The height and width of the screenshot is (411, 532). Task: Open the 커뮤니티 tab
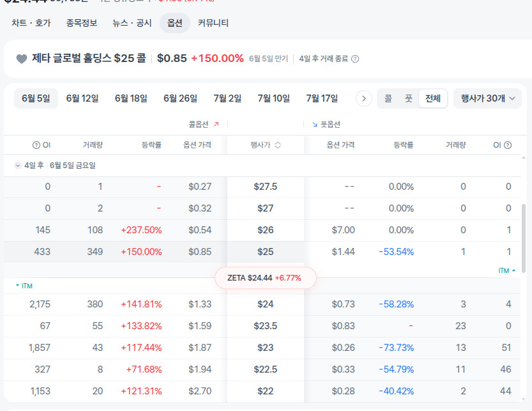click(213, 23)
